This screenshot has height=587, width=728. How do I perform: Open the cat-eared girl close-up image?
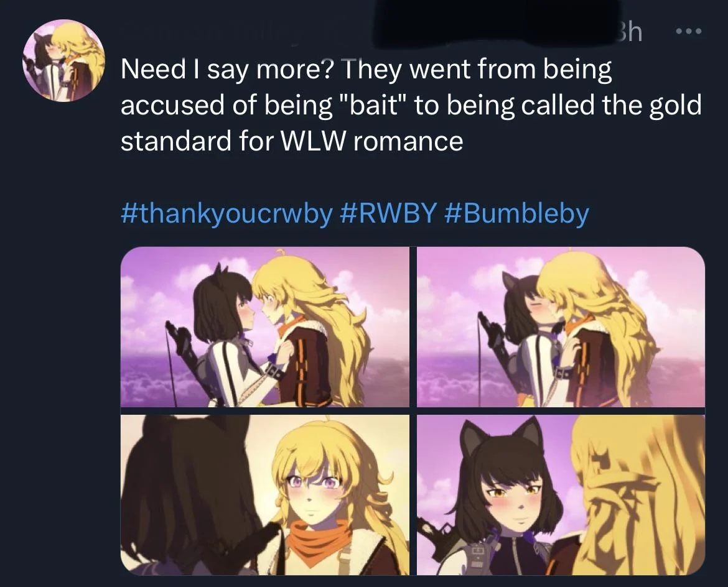click(561, 494)
